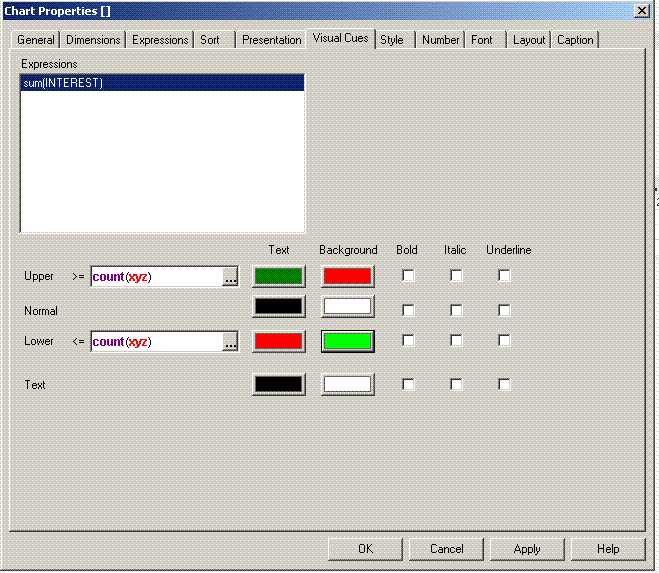Click the Cancel button

(x=446, y=549)
